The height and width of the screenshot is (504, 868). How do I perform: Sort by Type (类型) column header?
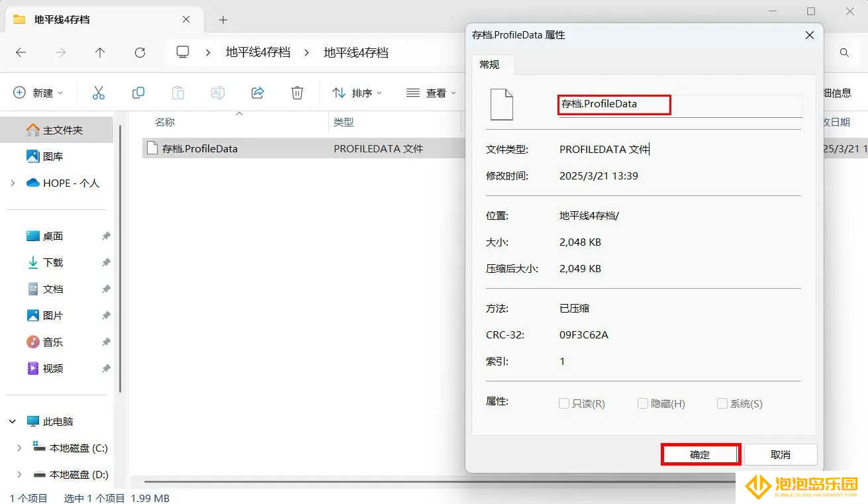344,123
